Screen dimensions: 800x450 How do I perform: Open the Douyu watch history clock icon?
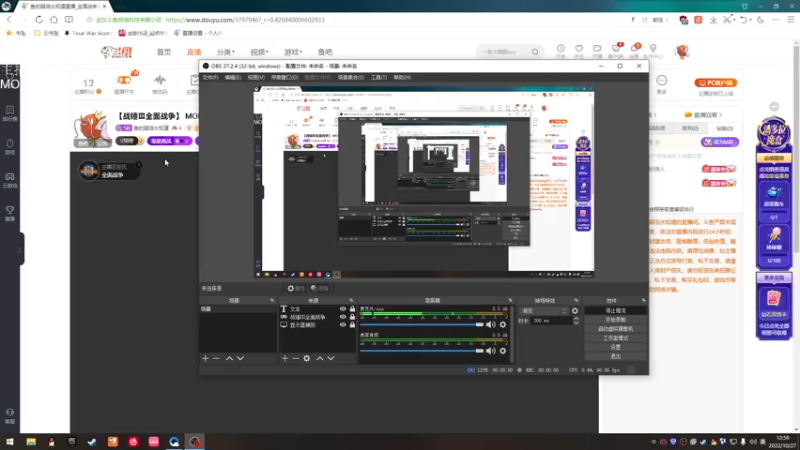561,49
